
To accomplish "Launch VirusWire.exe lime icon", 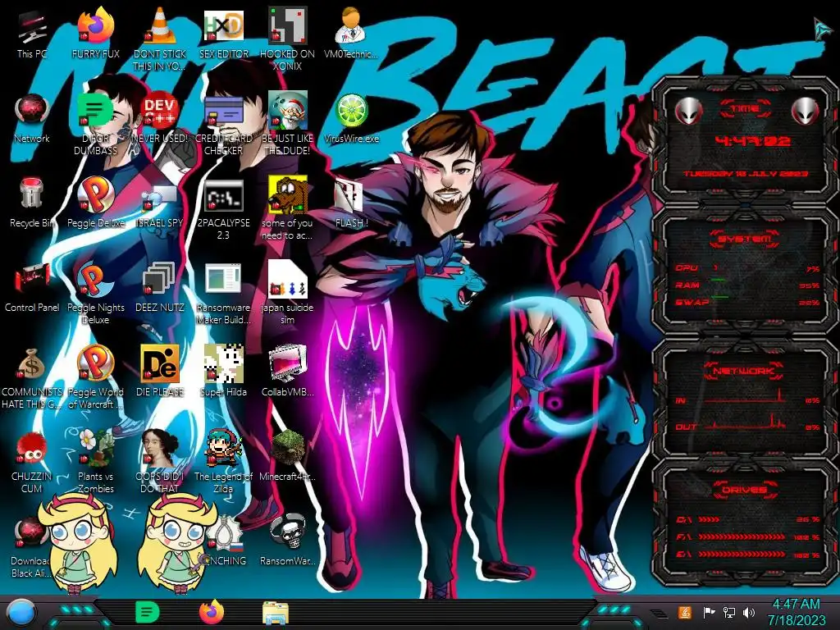I will tap(351, 118).
